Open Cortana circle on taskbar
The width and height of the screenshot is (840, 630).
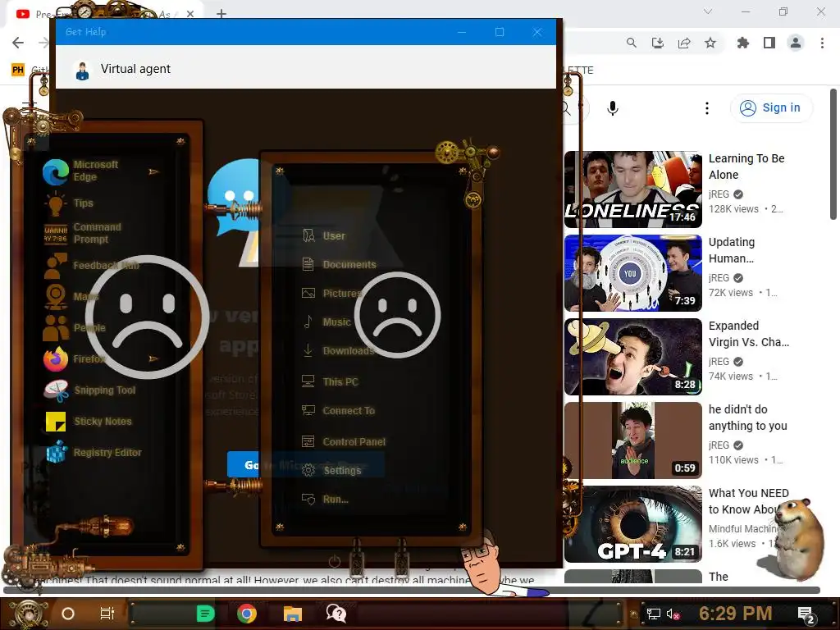68,614
